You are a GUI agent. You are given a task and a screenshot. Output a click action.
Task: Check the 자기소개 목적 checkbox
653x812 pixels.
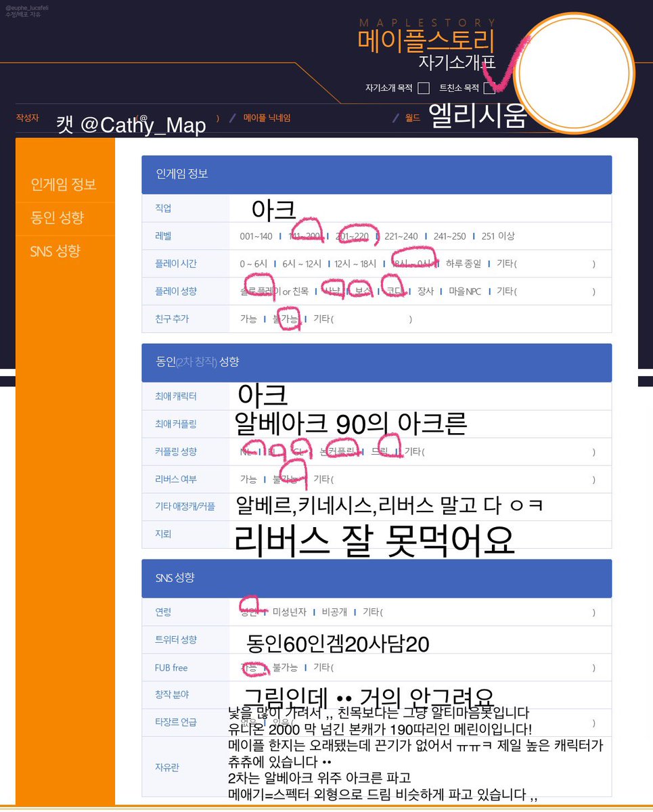(424, 87)
